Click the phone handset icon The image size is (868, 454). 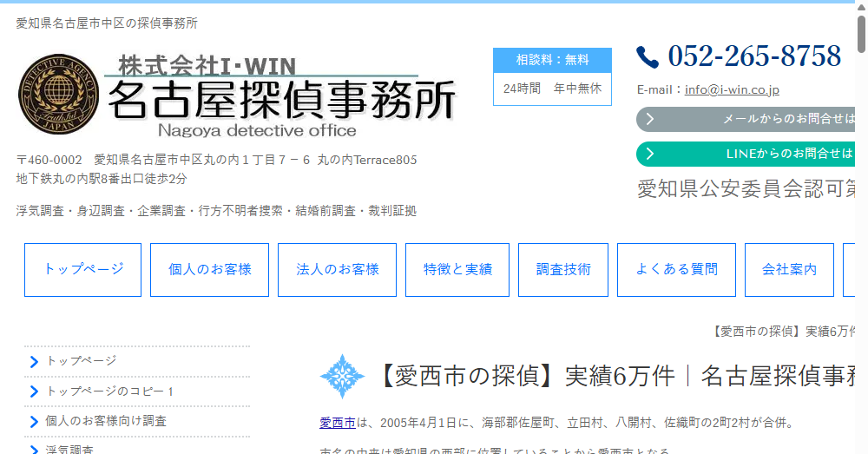(x=648, y=57)
